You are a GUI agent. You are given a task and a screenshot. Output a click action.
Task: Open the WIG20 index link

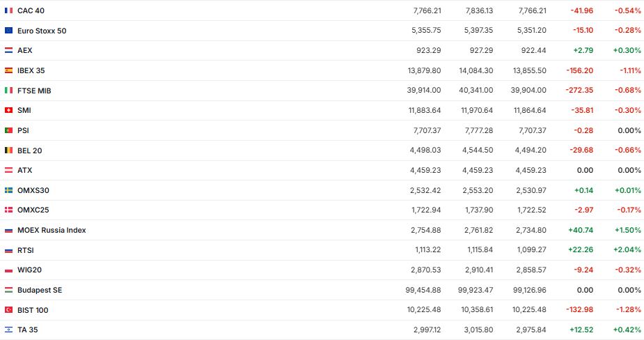[x=30, y=270]
